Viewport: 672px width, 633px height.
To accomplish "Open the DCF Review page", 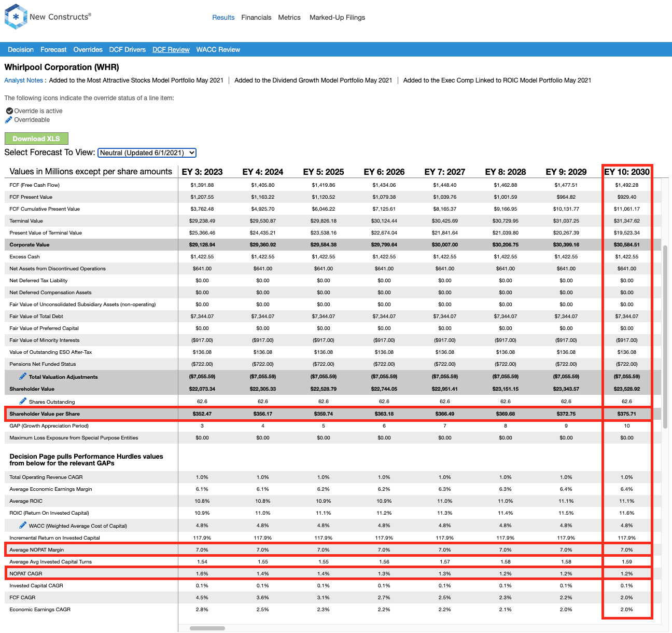I will (171, 50).
